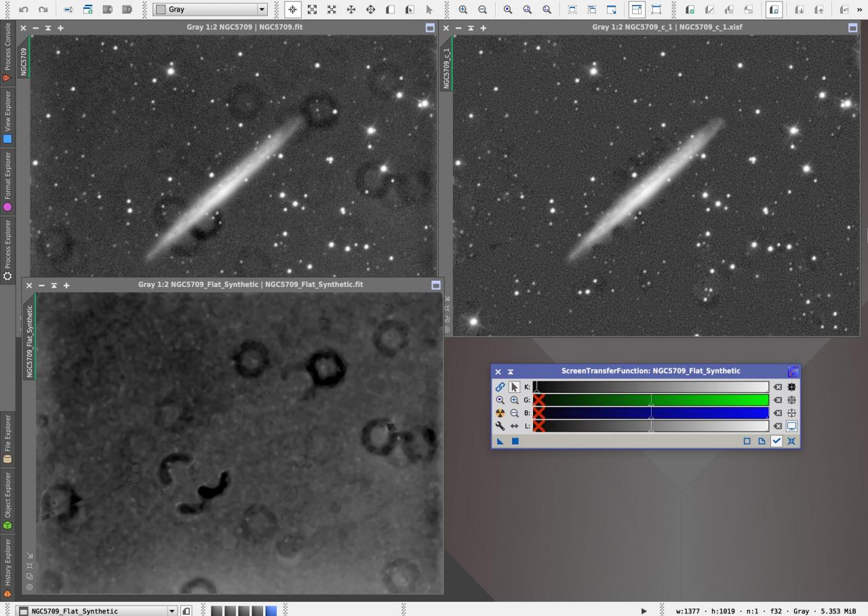Open the Process Explorer side tab
This screenshot has width=868, height=616.
pyautogui.click(x=7, y=250)
